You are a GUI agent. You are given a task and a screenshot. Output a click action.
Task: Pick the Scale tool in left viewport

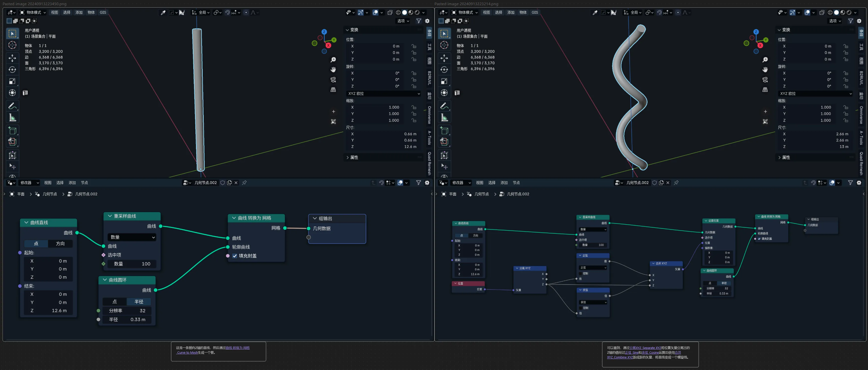click(x=12, y=81)
